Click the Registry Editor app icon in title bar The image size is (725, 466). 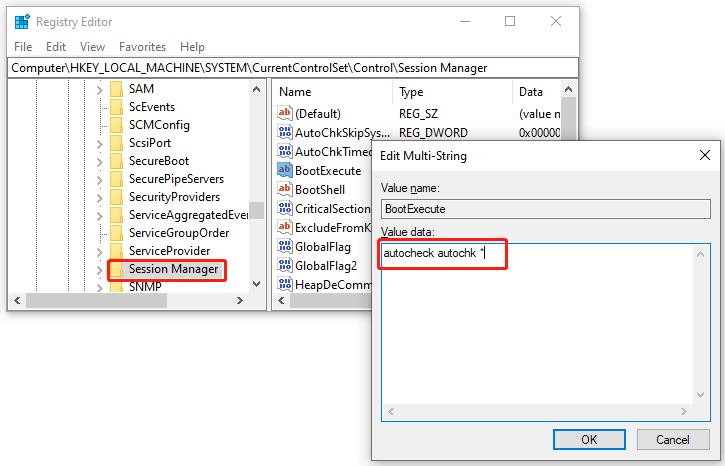click(21, 21)
